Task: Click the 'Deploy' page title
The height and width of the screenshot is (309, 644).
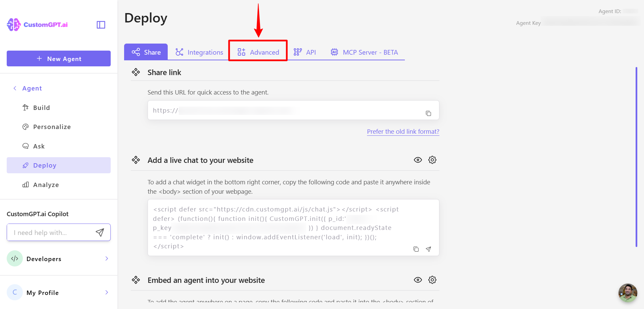Action: (146, 18)
